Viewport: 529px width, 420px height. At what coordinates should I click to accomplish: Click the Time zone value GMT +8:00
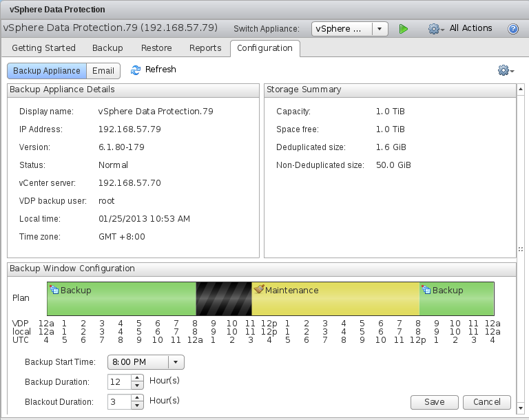pyautogui.click(x=122, y=236)
